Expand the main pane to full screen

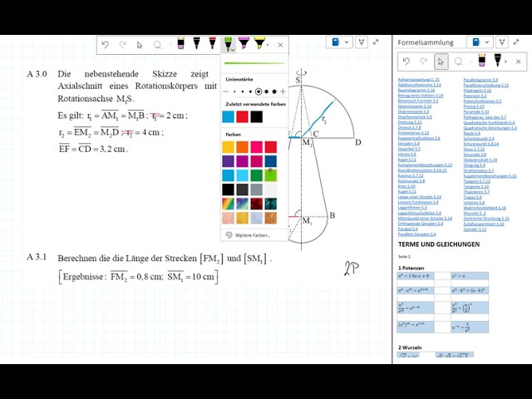(376, 42)
